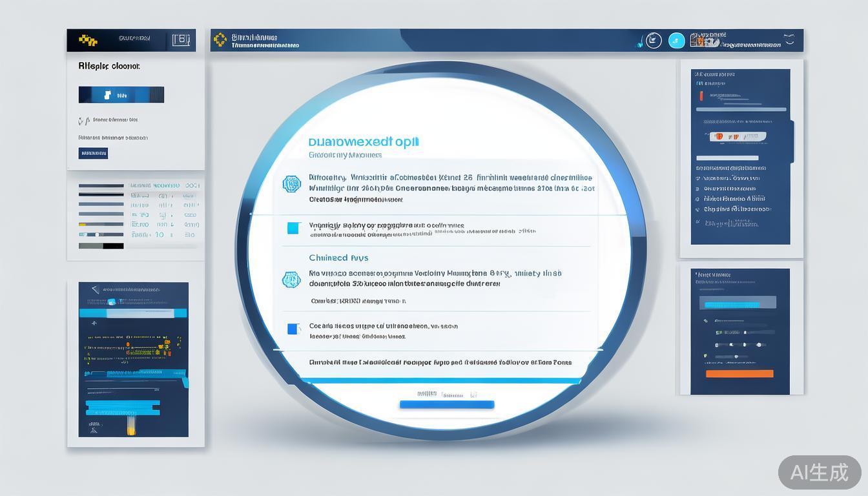Click the yellow logo in the left panel header
868x496 pixels.
point(88,41)
